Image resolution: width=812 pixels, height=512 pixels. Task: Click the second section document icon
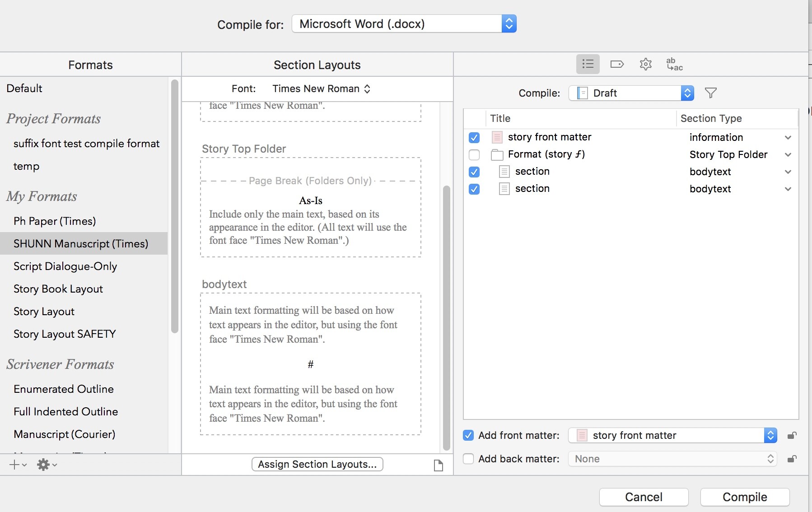coord(504,189)
